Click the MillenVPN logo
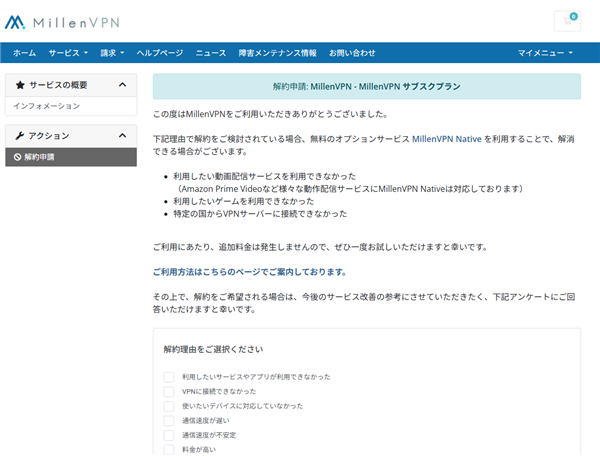This screenshot has width=600, height=456. coord(62,23)
